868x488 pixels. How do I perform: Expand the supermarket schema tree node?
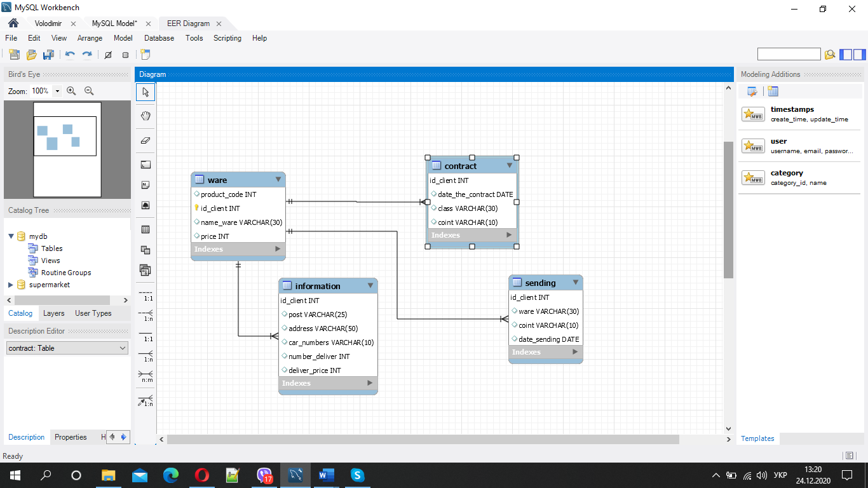tap(11, 285)
